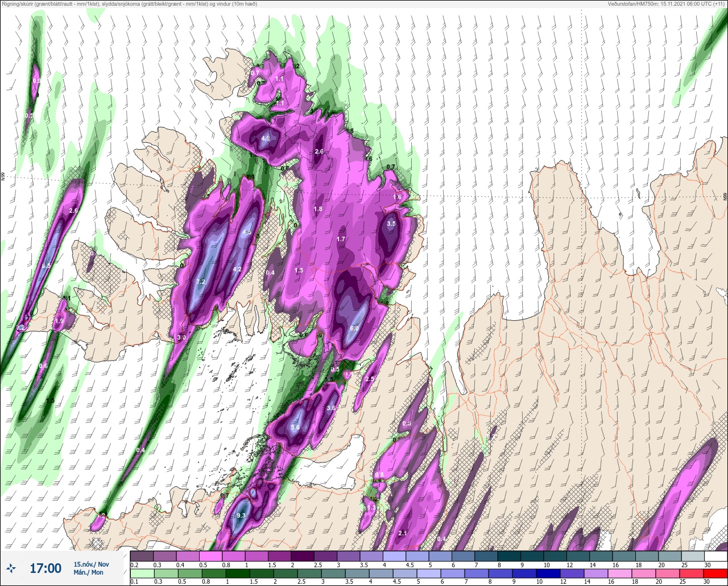Pick the light grey 25 swatch in upper legend row
This screenshot has width=728, height=586.
coord(693,556)
